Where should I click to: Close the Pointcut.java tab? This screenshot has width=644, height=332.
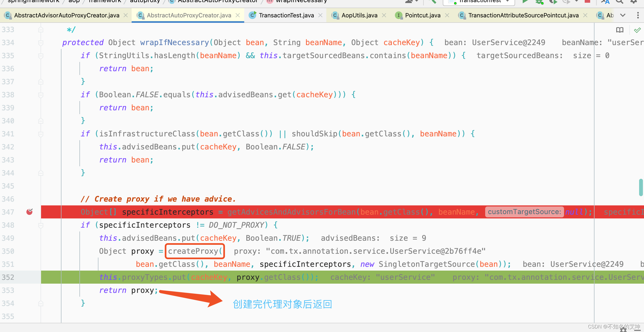447,15
